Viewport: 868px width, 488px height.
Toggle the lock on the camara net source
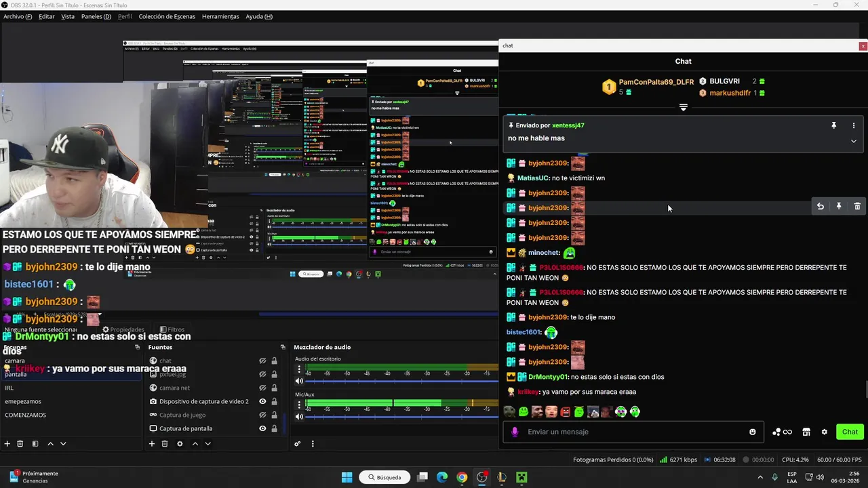[x=274, y=388]
